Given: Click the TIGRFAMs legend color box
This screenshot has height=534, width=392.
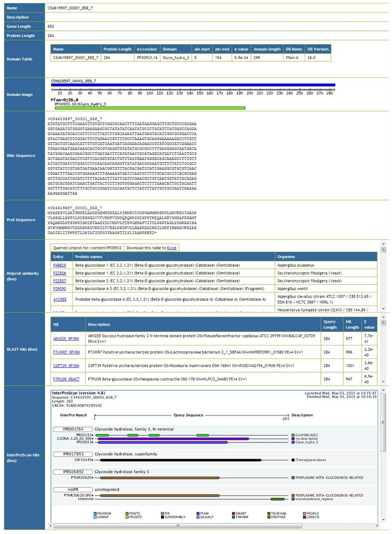Looking at the screenshot, I should (x=269, y=513).
